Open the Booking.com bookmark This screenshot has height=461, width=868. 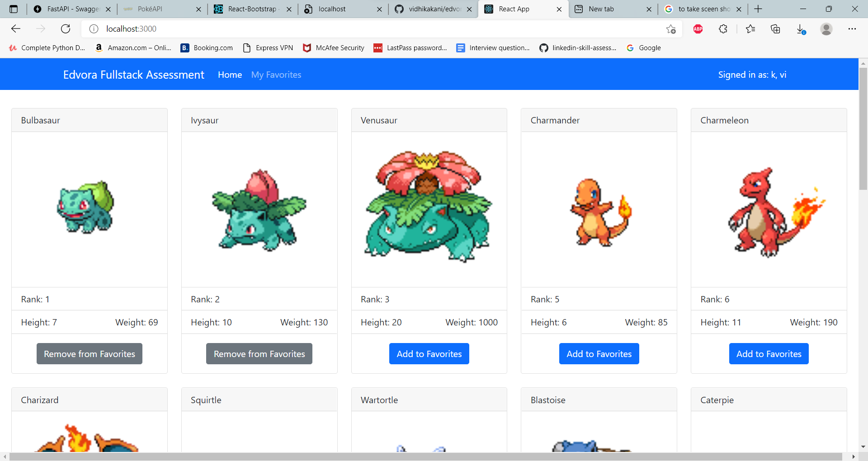tap(206, 47)
